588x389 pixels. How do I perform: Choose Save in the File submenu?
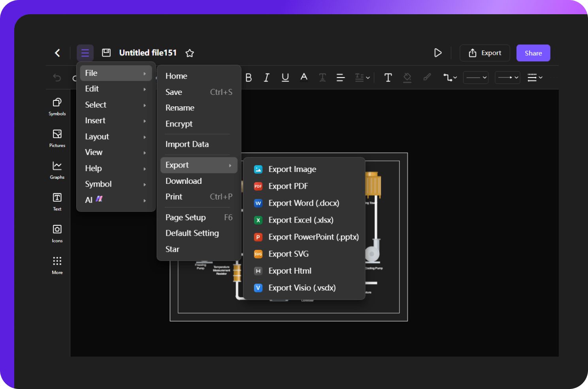199,92
